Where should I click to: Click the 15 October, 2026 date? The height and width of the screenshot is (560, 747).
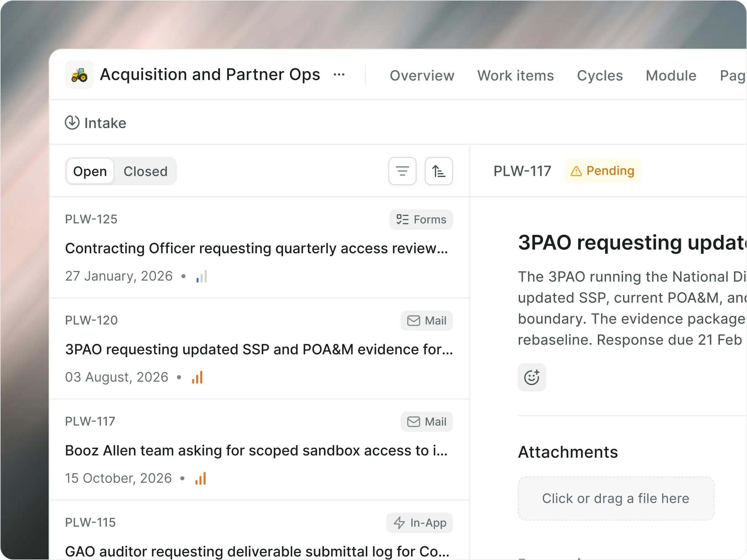118,478
